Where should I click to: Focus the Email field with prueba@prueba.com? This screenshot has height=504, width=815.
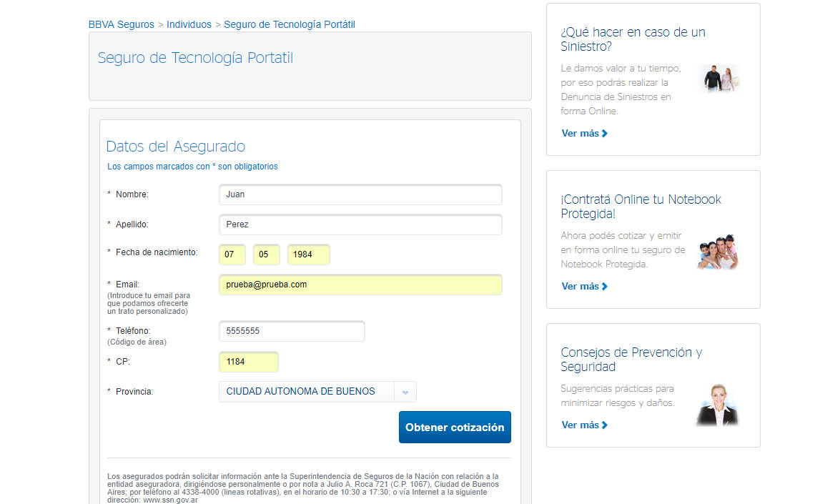[x=360, y=285]
